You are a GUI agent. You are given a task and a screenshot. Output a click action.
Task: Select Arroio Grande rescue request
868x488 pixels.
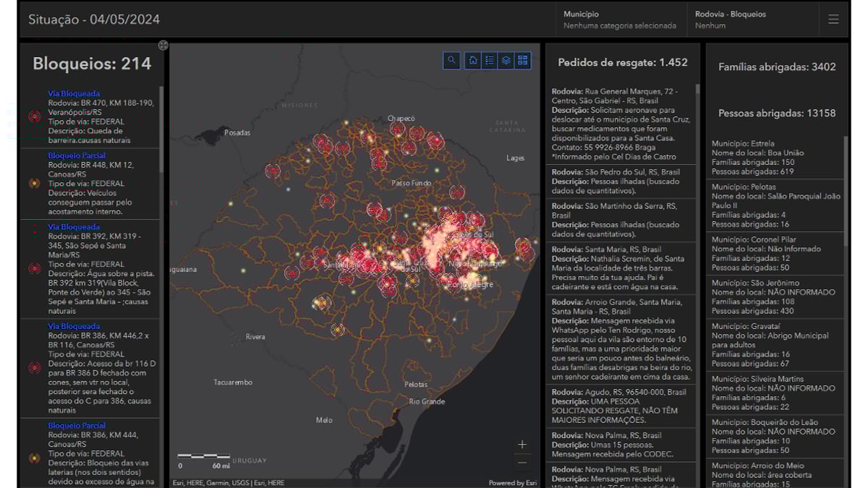(x=620, y=339)
